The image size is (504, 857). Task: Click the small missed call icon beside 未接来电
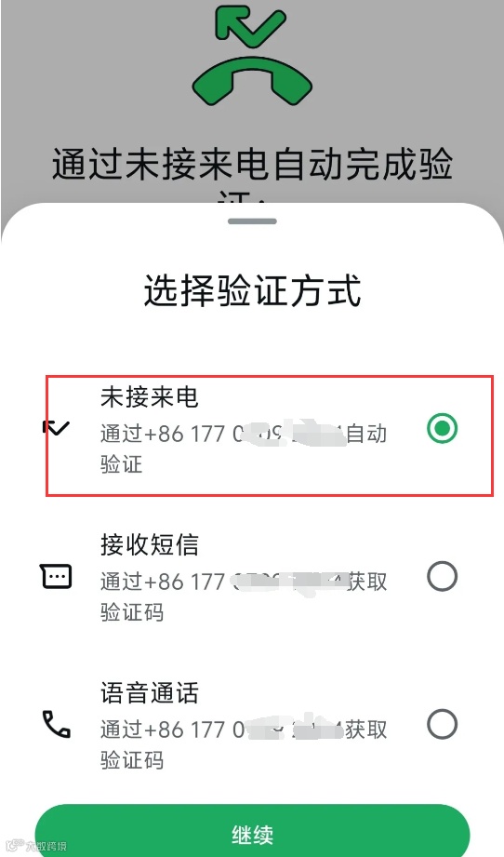(x=56, y=428)
